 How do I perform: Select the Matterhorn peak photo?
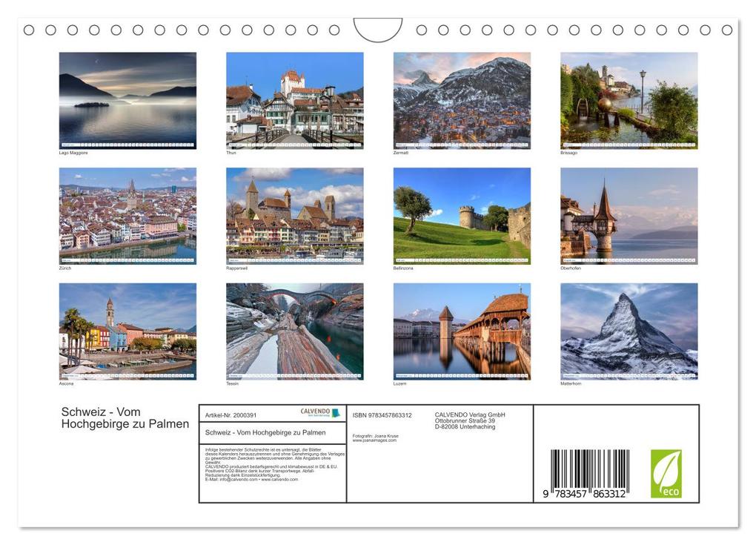pyautogui.click(x=629, y=331)
